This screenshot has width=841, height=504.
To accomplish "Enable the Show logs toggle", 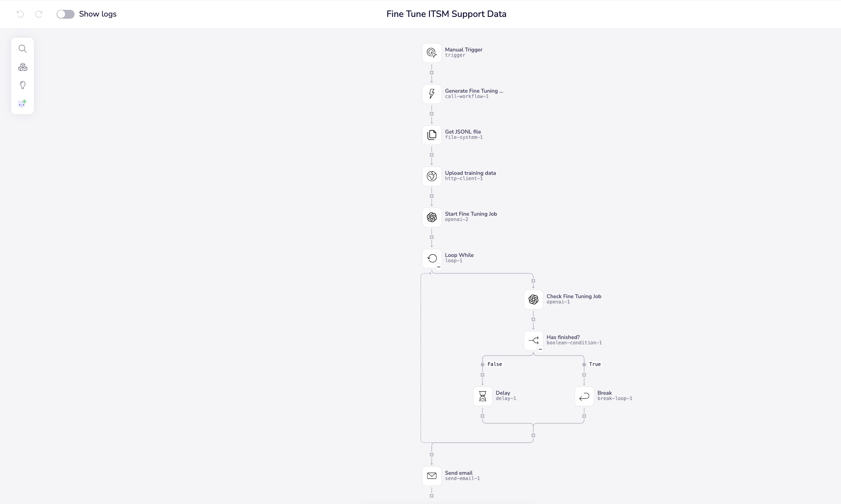I will click(66, 14).
